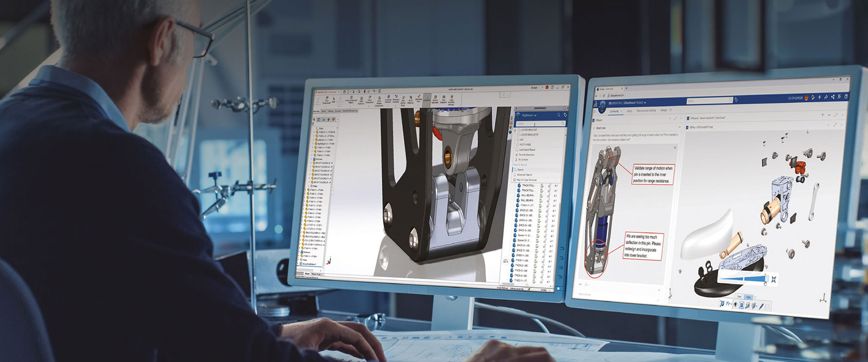Screen dimensions: 868x362
Task: Click the tag icon beside dashboard search
Action: tap(736, 100)
